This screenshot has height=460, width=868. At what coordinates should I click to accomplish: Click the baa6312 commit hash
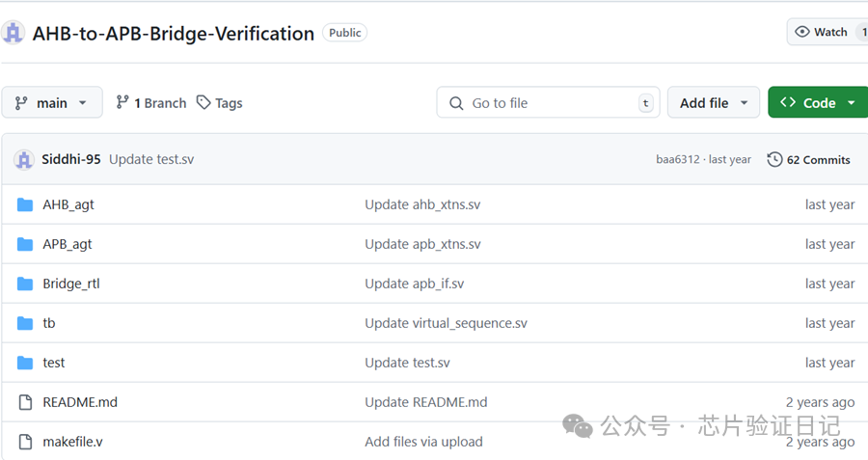click(677, 159)
